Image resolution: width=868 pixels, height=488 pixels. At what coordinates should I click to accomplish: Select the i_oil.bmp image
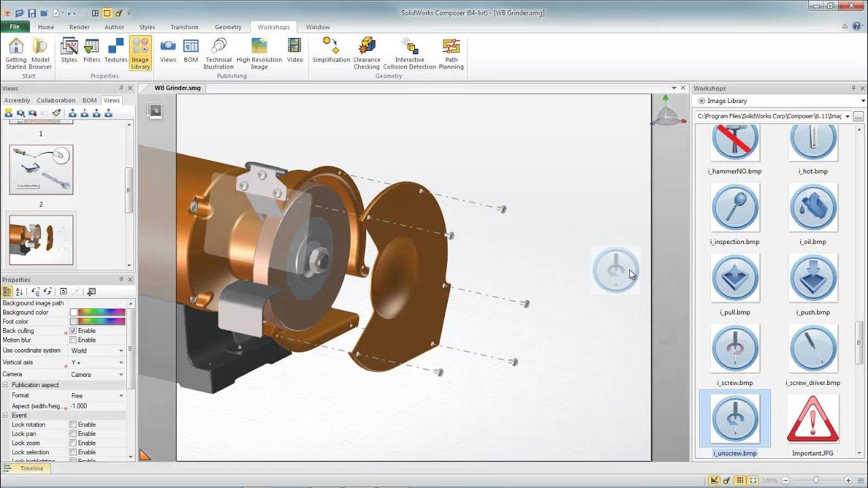coord(813,207)
